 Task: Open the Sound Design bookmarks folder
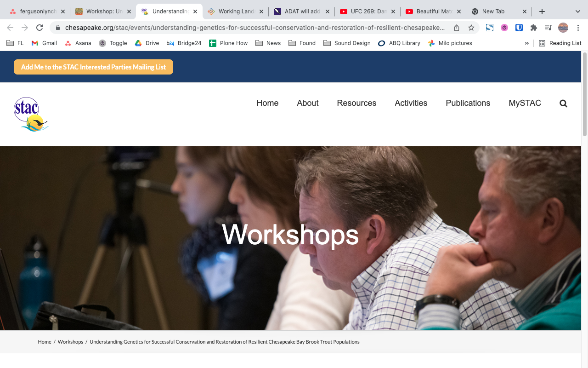click(347, 43)
